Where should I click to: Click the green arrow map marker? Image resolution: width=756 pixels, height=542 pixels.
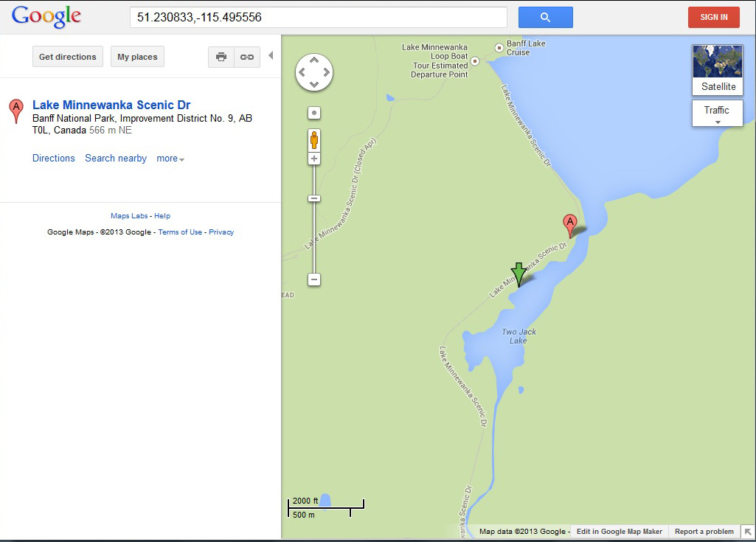click(x=519, y=275)
